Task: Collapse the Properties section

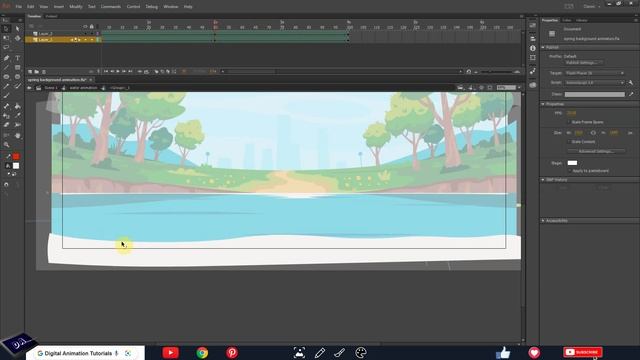Action: pos(543,104)
